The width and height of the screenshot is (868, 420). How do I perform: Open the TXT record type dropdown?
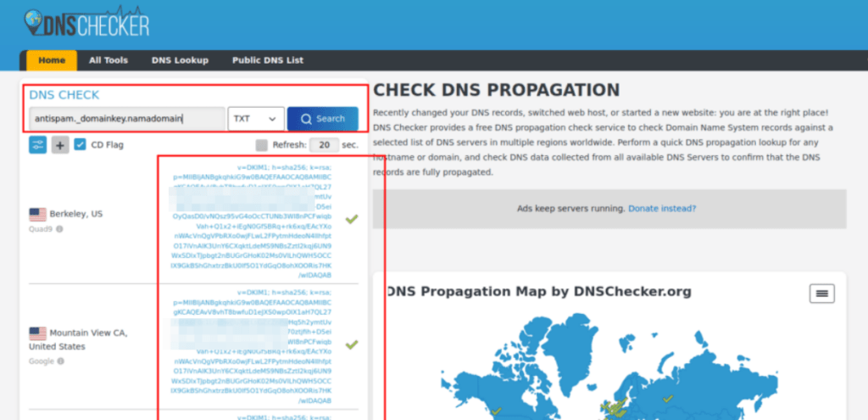256,119
